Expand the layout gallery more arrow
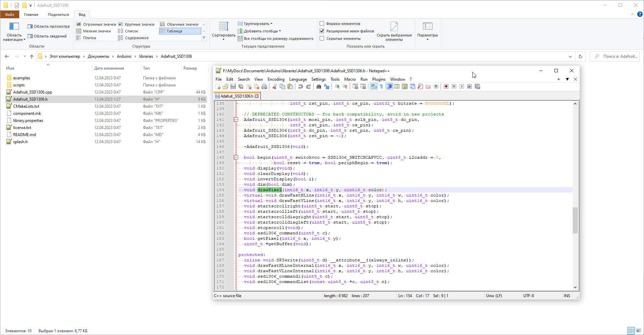This screenshot has width=644, height=335. (204, 38)
